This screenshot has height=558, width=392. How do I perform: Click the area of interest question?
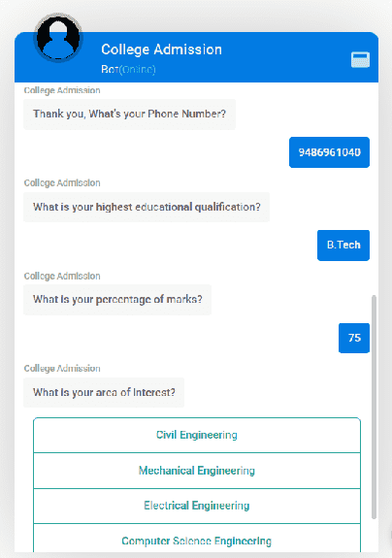104,392
